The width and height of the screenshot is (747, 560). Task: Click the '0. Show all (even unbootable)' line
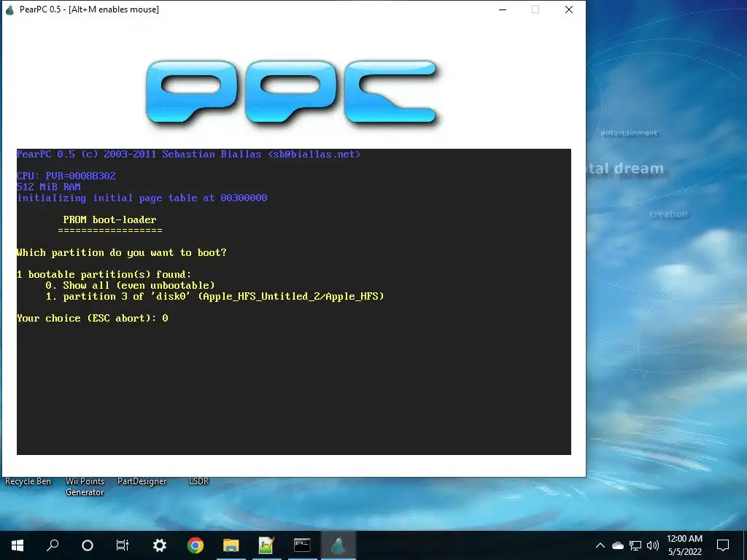click(130, 285)
